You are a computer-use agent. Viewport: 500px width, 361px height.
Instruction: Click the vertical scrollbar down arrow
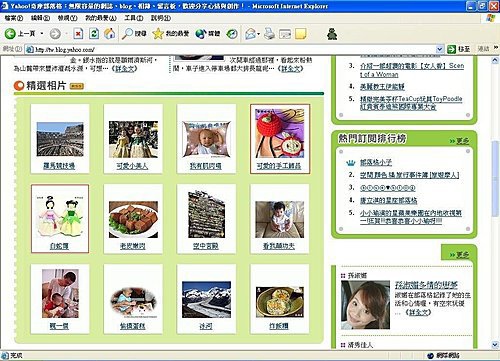click(x=495, y=344)
